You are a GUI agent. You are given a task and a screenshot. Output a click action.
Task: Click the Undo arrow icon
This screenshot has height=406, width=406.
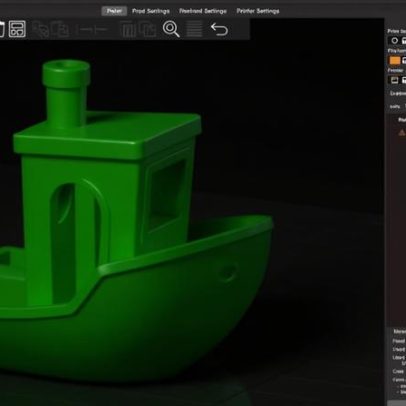[x=219, y=29]
